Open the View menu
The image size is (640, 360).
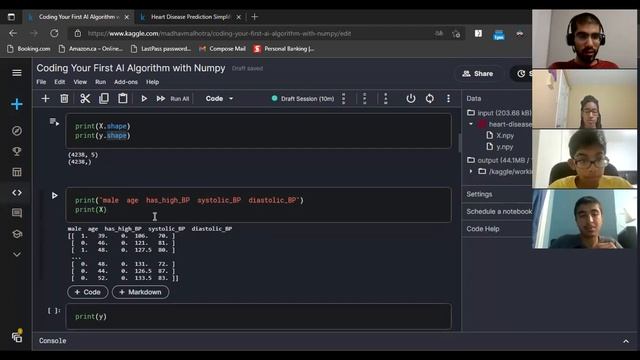(80, 82)
